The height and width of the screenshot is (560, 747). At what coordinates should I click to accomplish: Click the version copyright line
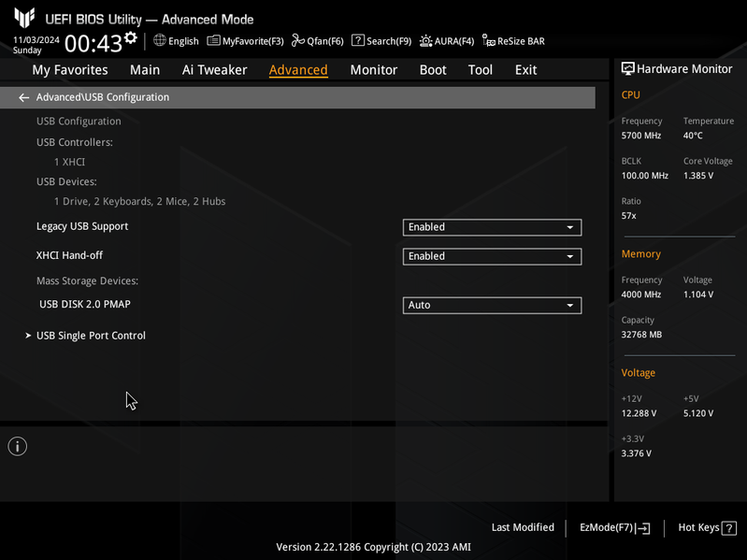tap(374, 547)
